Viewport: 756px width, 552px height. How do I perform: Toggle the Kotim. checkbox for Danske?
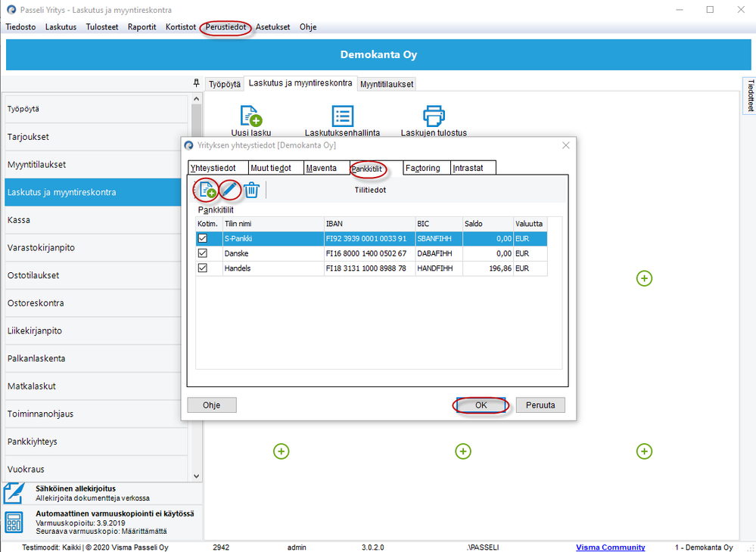[203, 253]
